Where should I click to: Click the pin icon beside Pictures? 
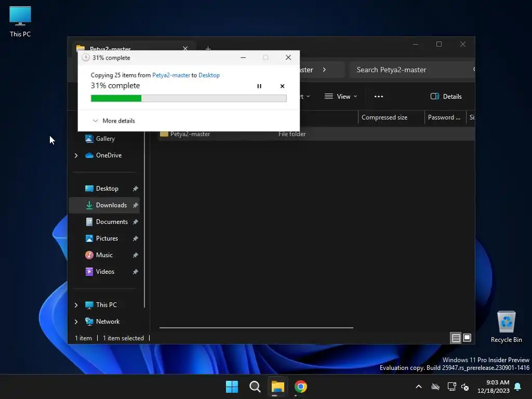[136, 238]
